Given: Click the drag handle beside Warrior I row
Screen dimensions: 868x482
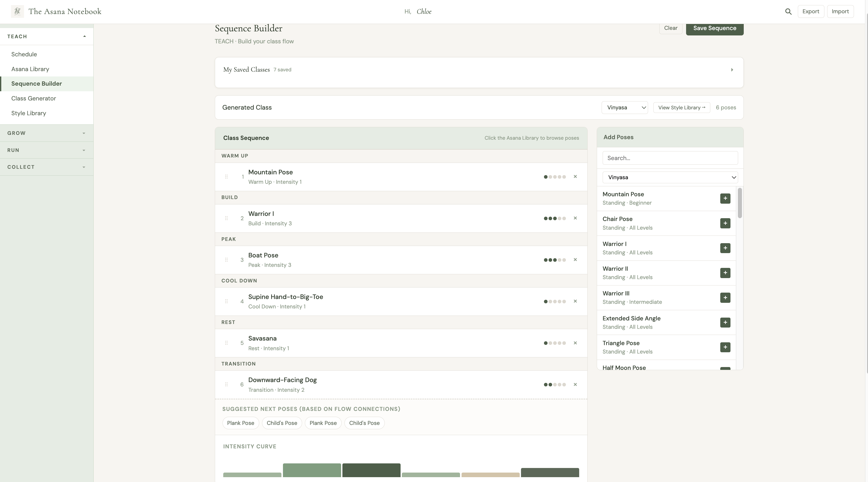Looking at the screenshot, I should click(x=226, y=218).
